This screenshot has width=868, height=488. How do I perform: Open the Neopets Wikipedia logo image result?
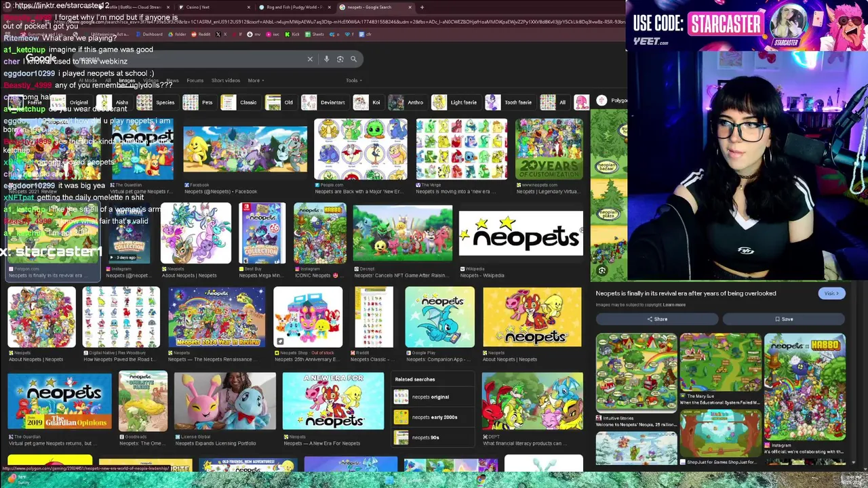[x=521, y=234]
